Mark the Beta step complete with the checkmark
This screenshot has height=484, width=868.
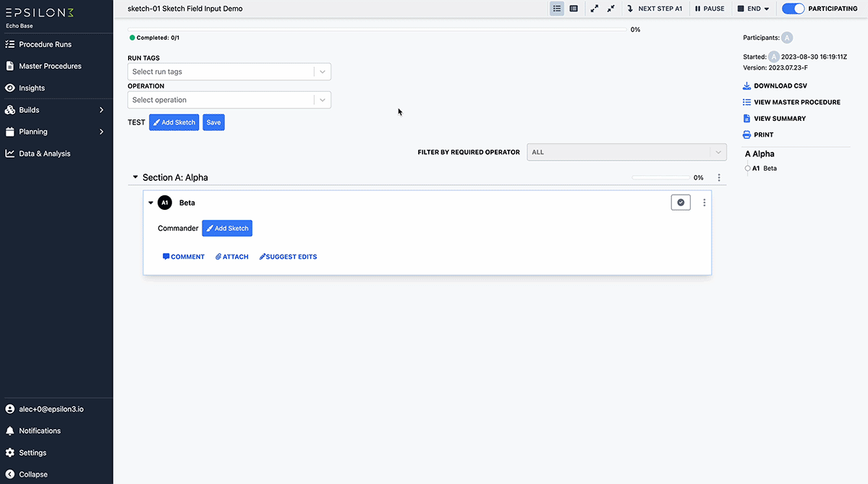point(680,203)
